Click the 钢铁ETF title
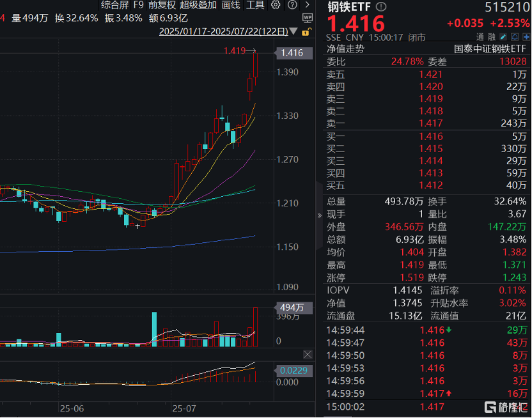This screenshot has height=418, width=532. pos(349,7)
